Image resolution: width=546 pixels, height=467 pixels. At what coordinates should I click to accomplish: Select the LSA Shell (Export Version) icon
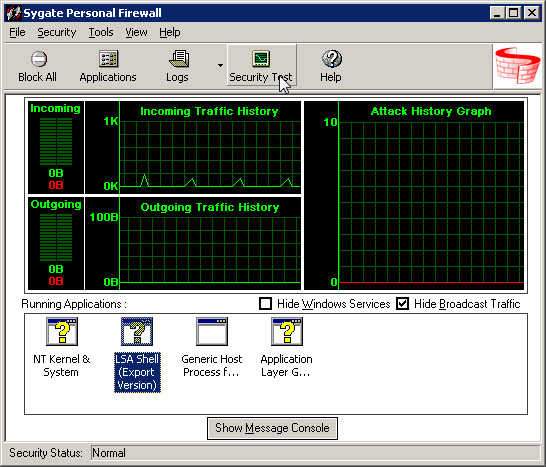pyautogui.click(x=137, y=331)
